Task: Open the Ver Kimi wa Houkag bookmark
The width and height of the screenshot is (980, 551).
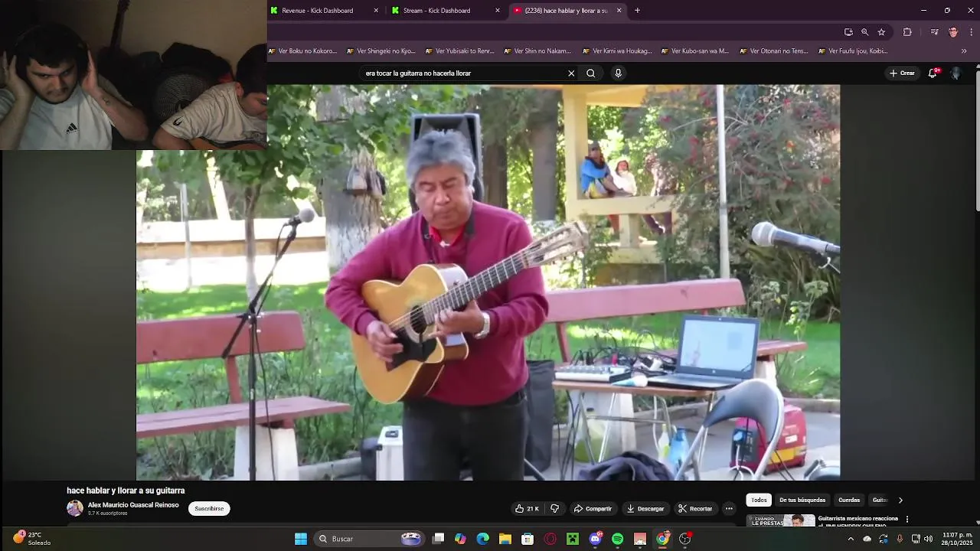Action: coord(617,51)
